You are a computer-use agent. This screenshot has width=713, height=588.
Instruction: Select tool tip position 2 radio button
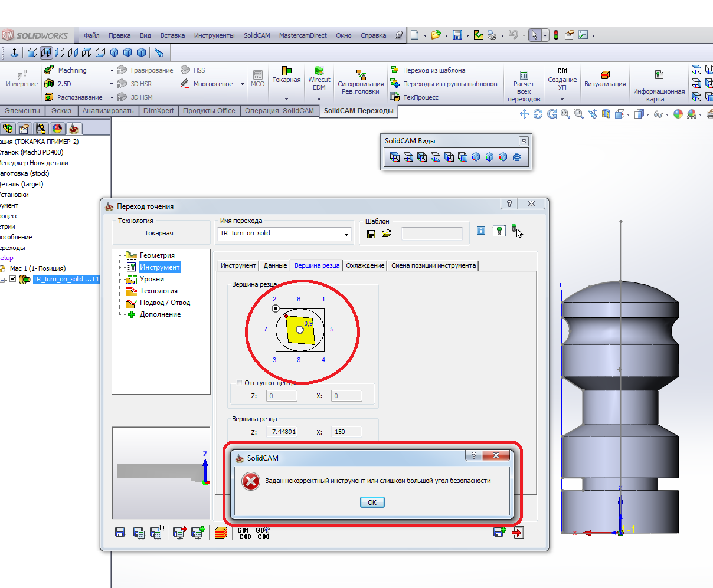pos(276,308)
